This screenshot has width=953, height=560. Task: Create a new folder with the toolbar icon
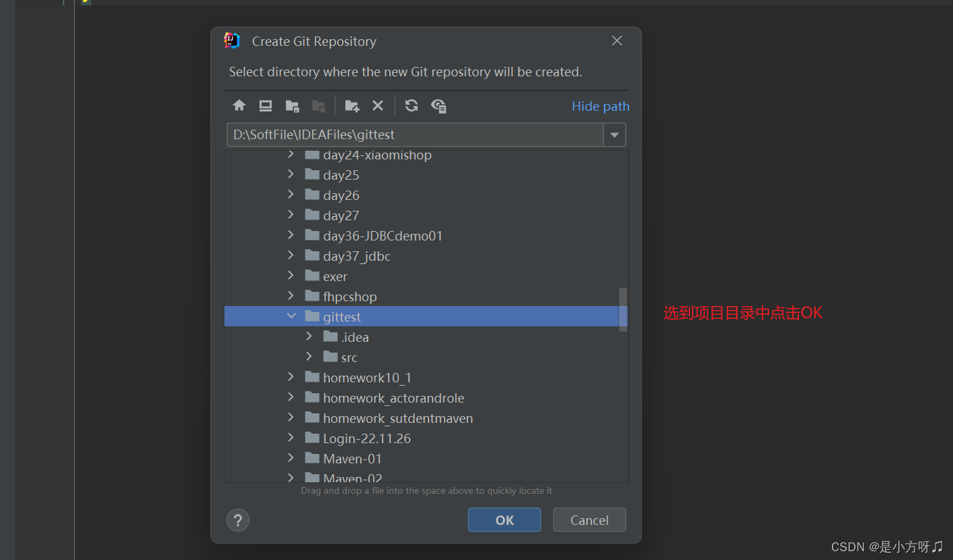[x=352, y=105]
